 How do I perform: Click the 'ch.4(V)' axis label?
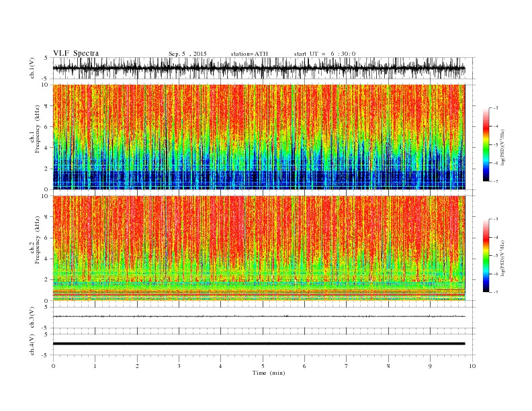pyautogui.click(x=32, y=345)
